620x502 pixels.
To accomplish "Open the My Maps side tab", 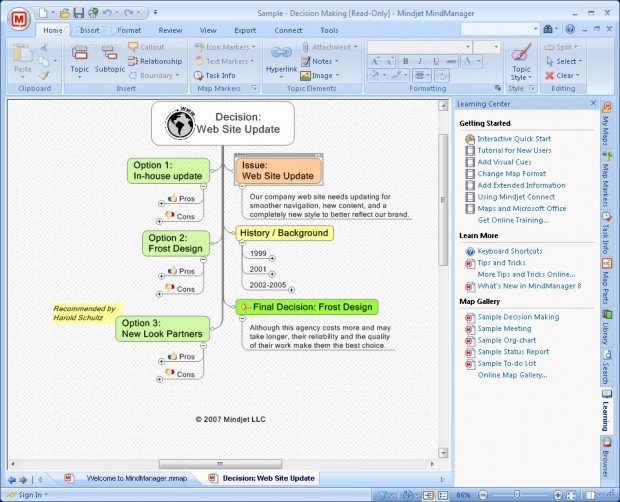I will pos(606,125).
